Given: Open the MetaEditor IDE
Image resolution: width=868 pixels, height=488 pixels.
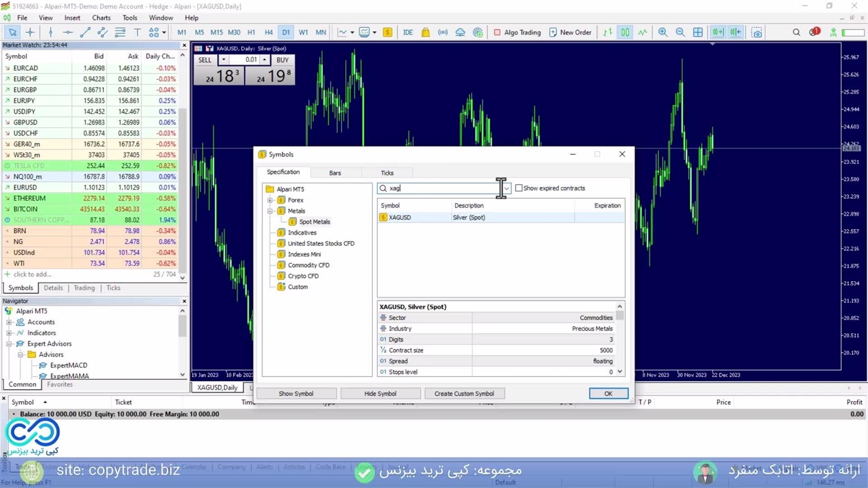Looking at the screenshot, I should coord(408,32).
